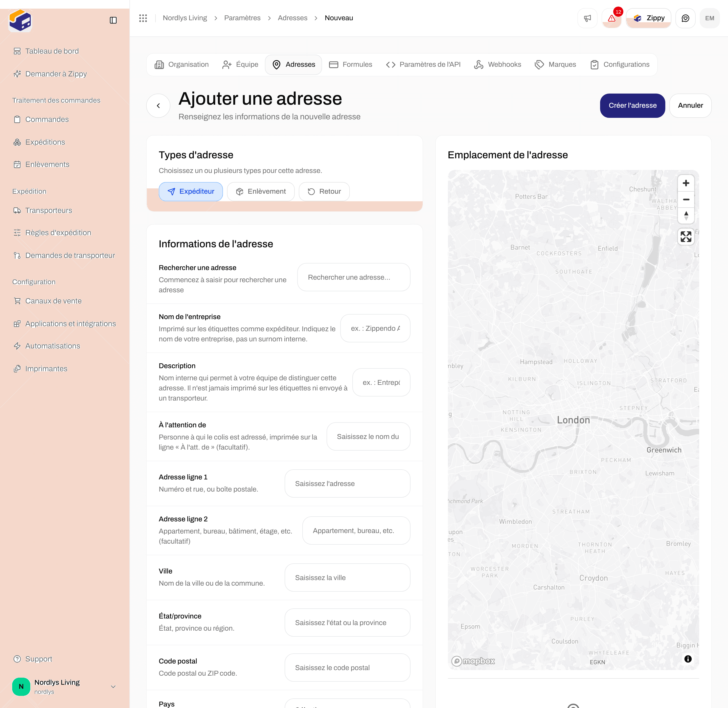Switch to the Paramètres de l'API tab
The width and height of the screenshot is (728, 708).
[423, 65]
